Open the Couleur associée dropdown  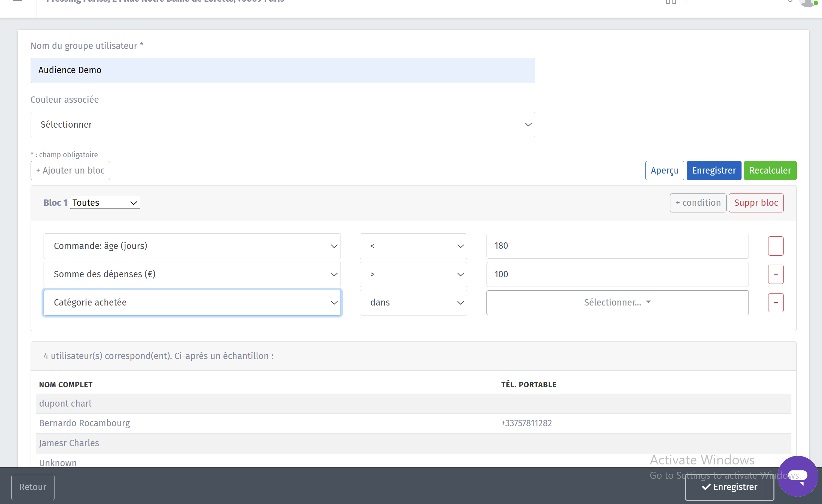(x=282, y=124)
